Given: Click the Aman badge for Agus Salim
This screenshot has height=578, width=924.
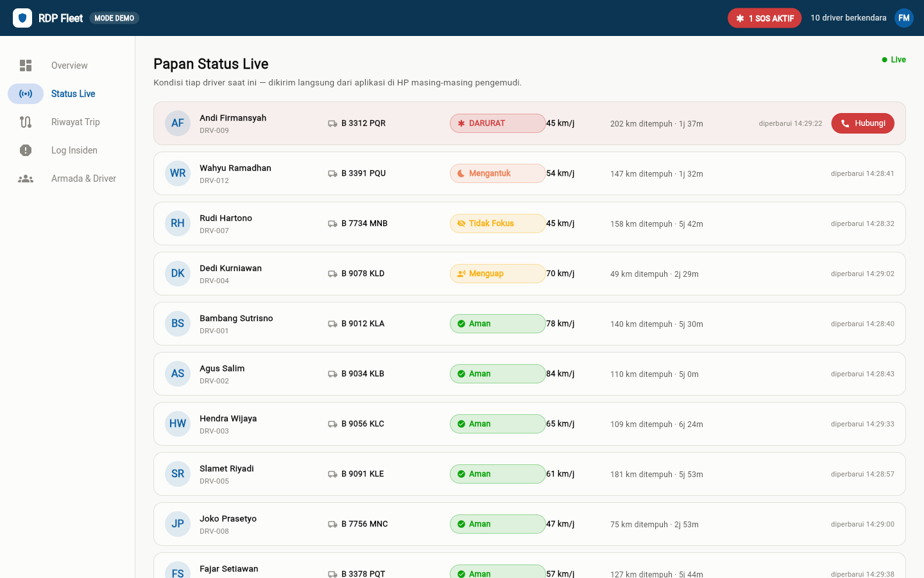Looking at the screenshot, I should tap(498, 374).
